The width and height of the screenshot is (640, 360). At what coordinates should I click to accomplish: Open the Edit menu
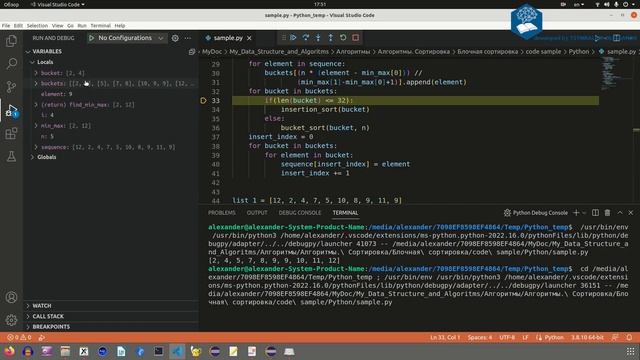coord(18,26)
